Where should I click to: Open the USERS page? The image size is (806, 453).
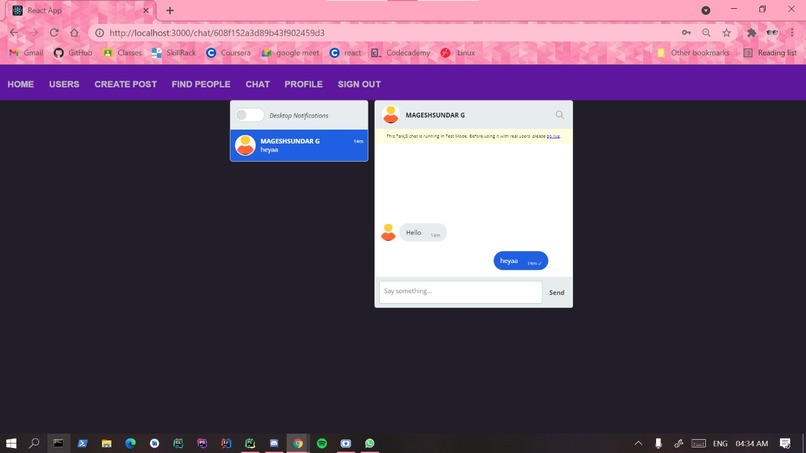pyautogui.click(x=64, y=84)
